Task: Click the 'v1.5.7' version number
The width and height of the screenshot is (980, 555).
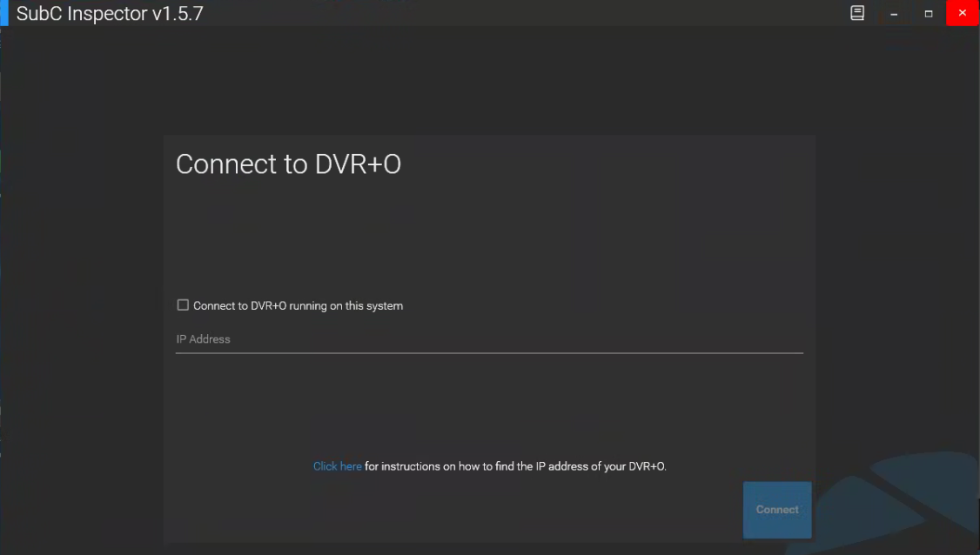Action: click(178, 14)
